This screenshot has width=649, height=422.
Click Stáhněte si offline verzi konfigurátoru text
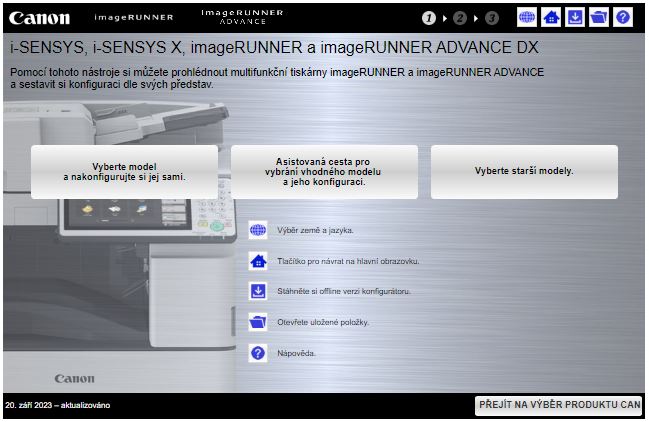[344, 291]
